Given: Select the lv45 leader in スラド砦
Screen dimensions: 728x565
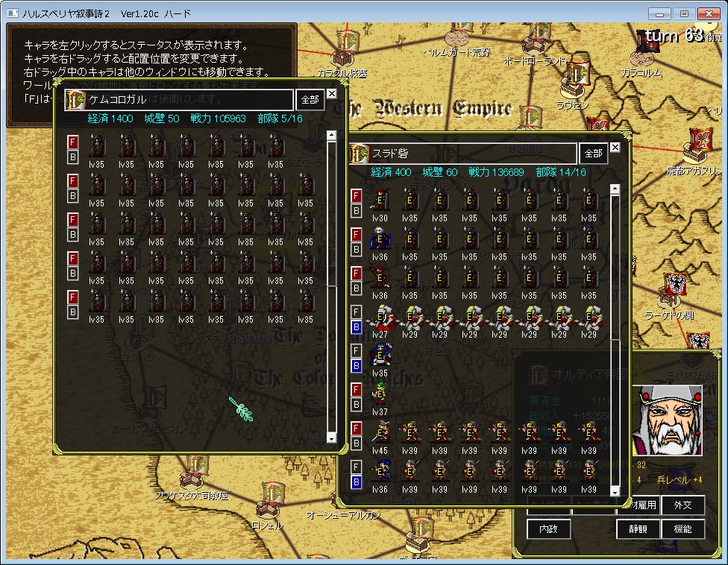Looking at the screenshot, I should (x=380, y=433).
